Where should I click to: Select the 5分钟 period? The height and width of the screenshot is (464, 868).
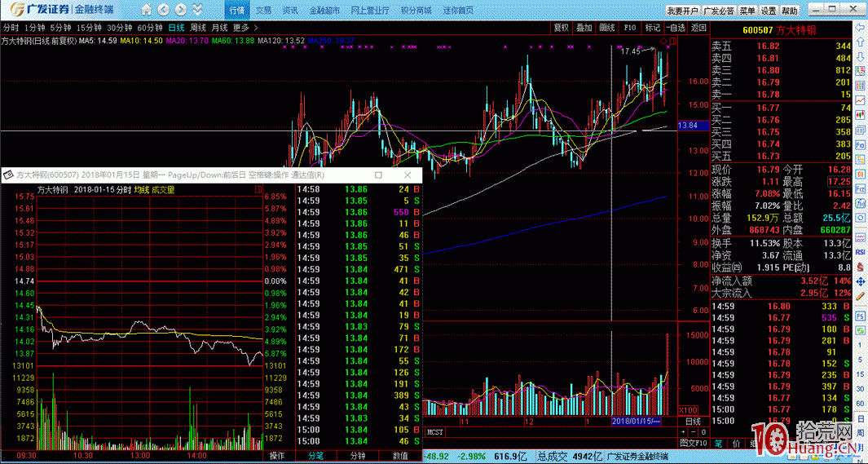tap(60, 27)
